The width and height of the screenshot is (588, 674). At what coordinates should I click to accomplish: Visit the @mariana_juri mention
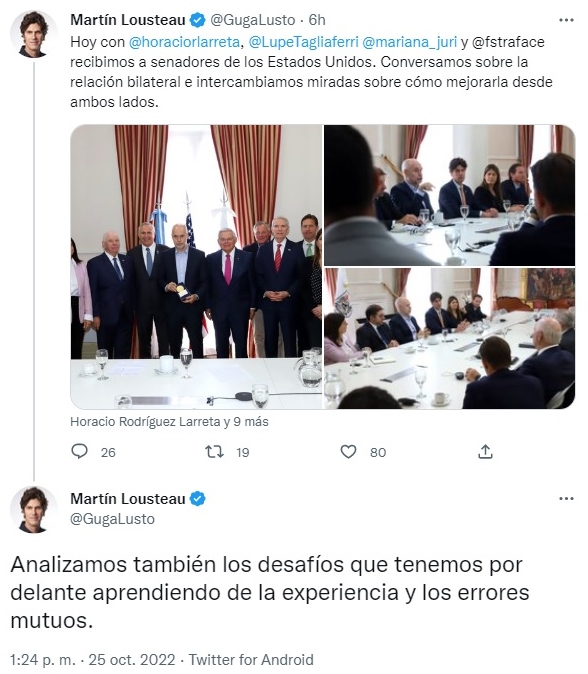tap(409, 42)
